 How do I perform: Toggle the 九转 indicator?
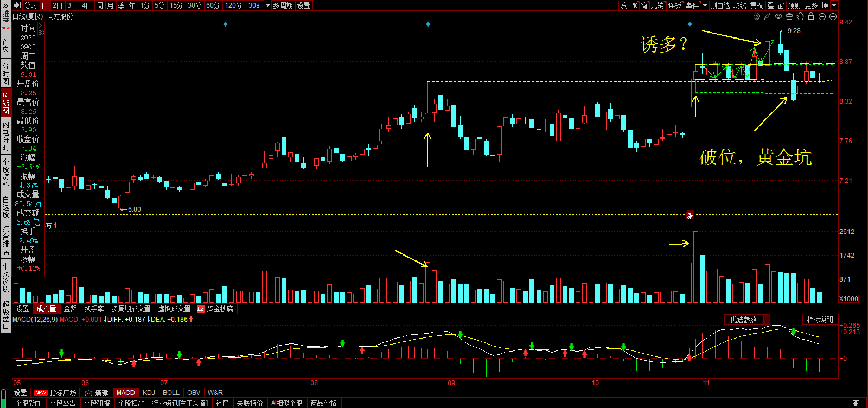[657, 5]
